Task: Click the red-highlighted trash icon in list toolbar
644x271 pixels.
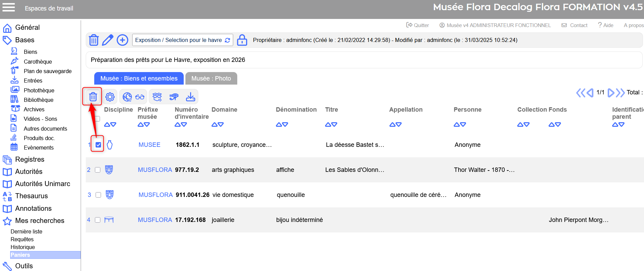Action: 93,97
